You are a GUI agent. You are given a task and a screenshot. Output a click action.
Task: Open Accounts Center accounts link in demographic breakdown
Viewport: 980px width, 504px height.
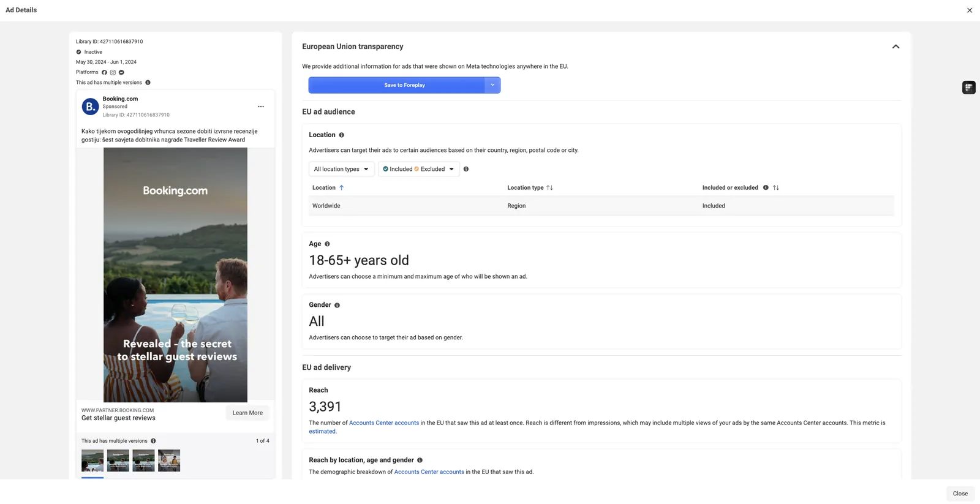pos(429,472)
